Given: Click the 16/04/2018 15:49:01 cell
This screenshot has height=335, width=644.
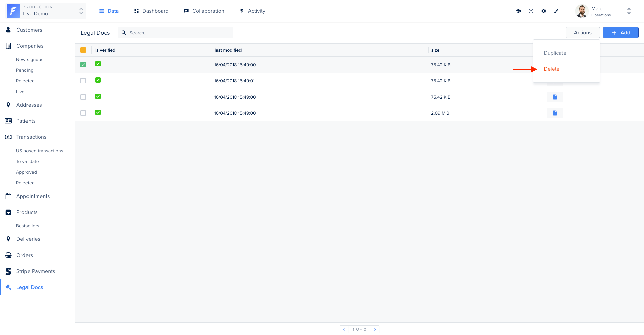Looking at the screenshot, I should pyautogui.click(x=234, y=81).
